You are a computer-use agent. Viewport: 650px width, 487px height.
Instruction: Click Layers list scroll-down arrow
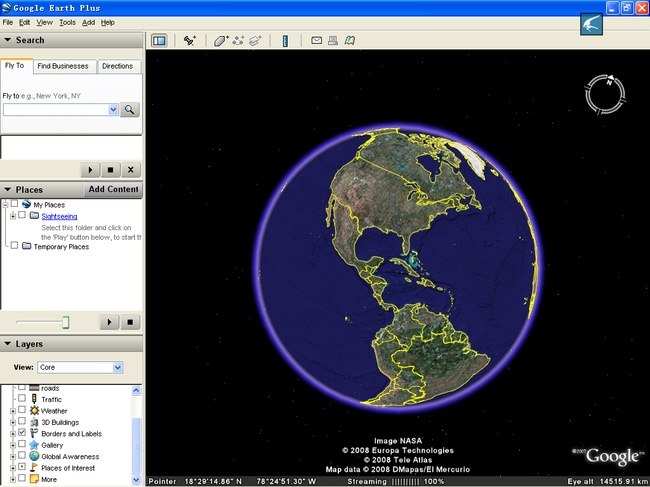(136, 480)
